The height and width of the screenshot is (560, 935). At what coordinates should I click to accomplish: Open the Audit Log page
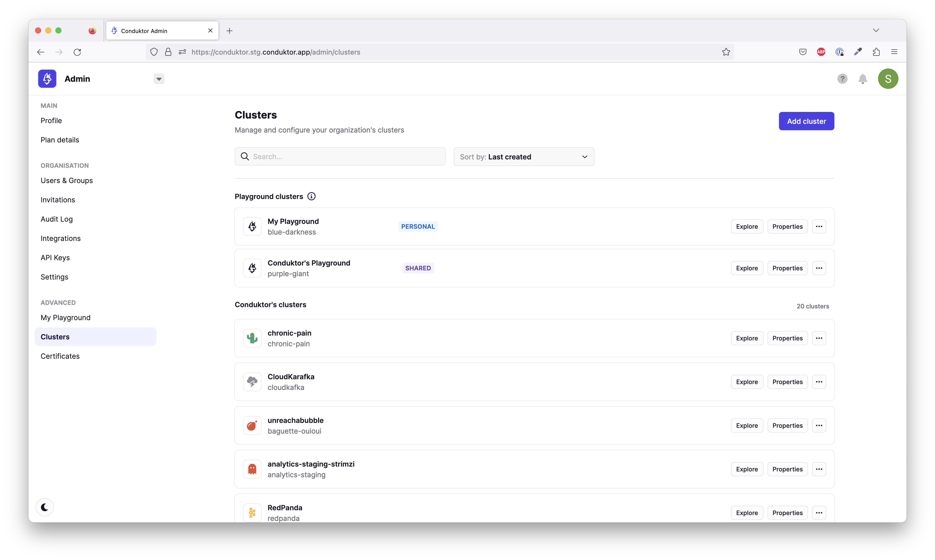pyautogui.click(x=57, y=219)
